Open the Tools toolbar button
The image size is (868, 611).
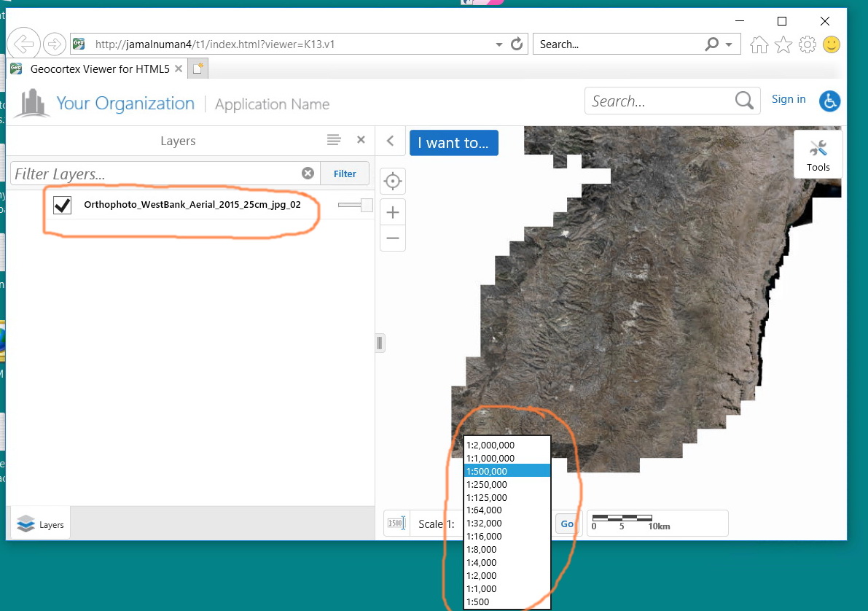pyautogui.click(x=818, y=154)
